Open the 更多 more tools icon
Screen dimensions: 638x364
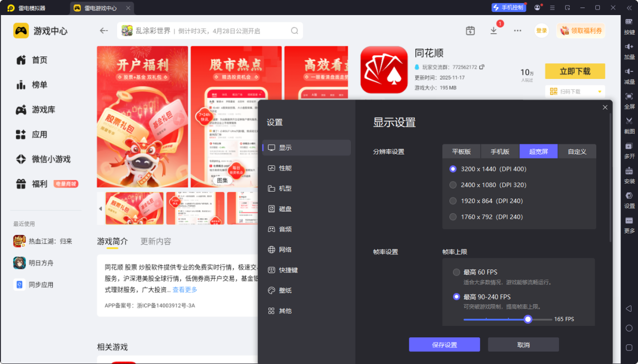[x=629, y=220]
